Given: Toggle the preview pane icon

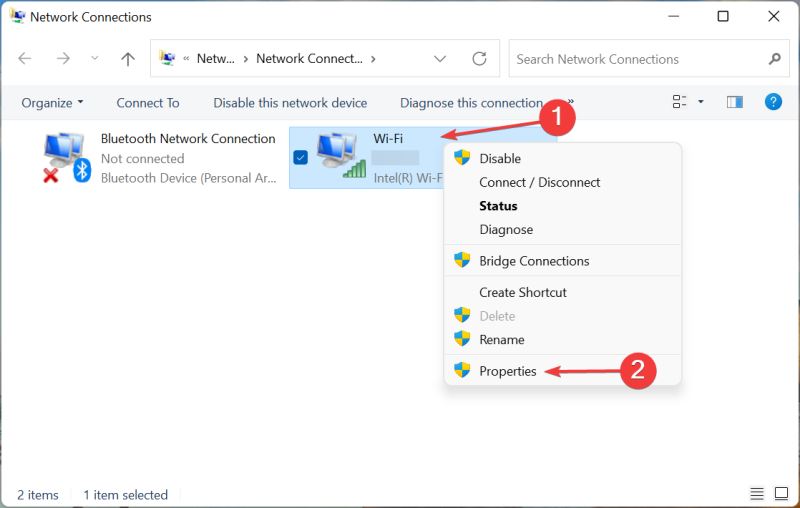Looking at the screenshot, I should point(735,102).
